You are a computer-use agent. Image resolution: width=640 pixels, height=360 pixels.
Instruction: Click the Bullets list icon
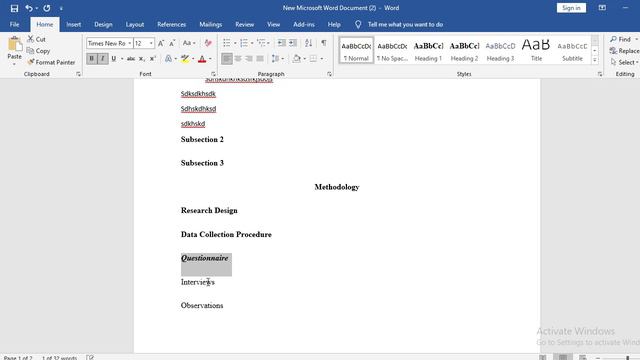point(227,43)
